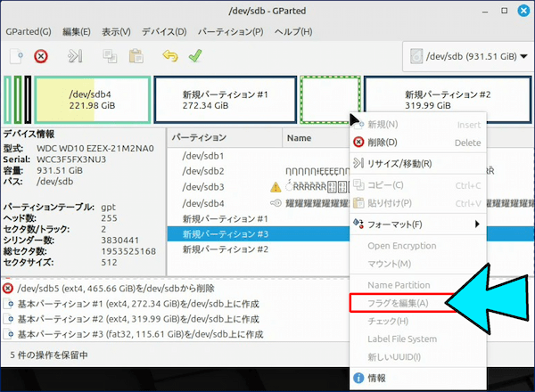
Task: Click 情報 at the context menu bottom
Action: [x=377, y=379]
